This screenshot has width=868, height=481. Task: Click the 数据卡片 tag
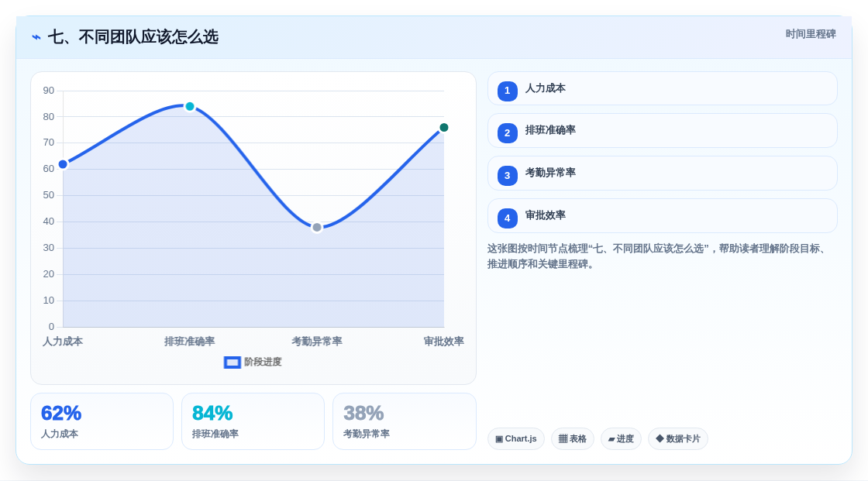pos(678,439)
